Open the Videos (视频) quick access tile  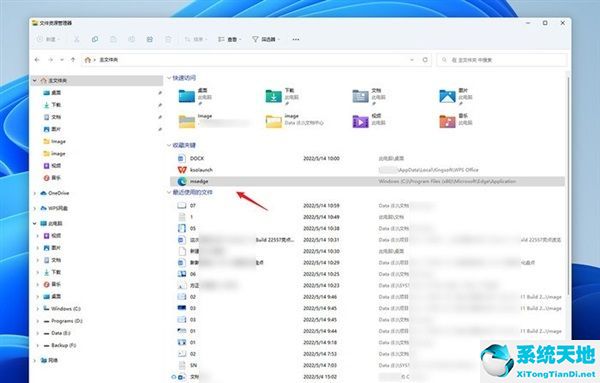[x=370, y=121]
